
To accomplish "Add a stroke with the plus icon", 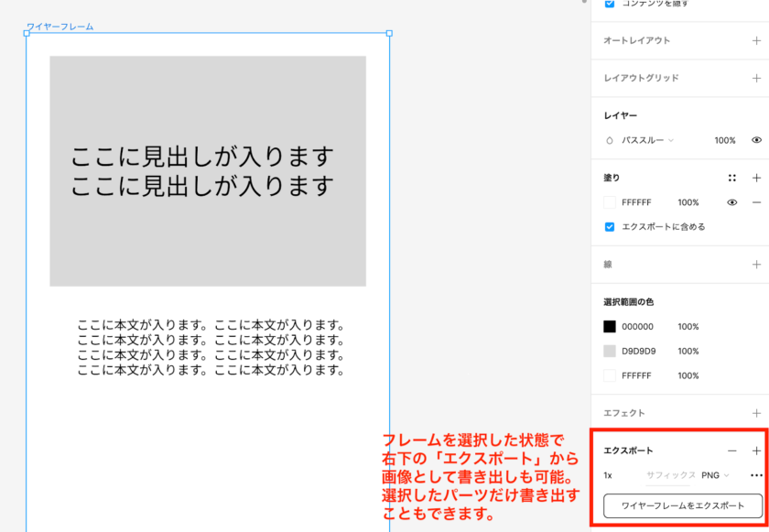I will point(756,264).
